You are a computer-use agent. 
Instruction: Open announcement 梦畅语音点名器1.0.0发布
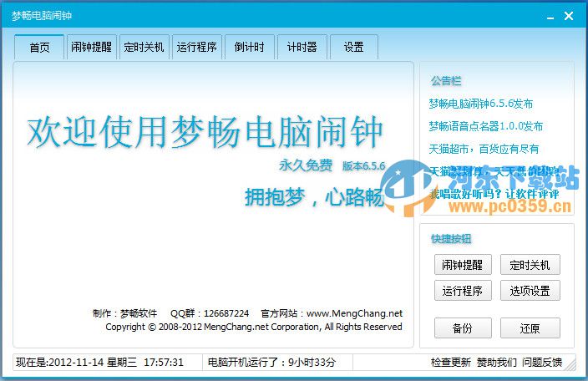pyautogui.click(x=486, y=126)
